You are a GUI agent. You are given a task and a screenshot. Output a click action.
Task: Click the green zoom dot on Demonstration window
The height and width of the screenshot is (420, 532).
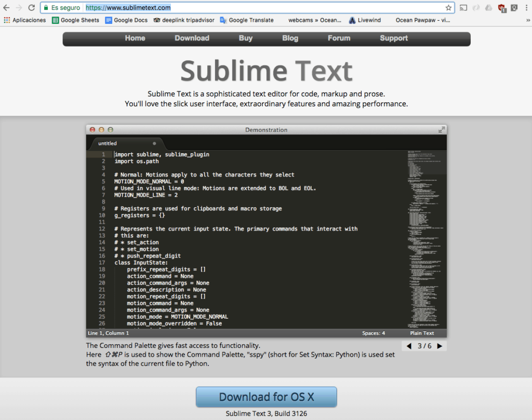(110, 129)
